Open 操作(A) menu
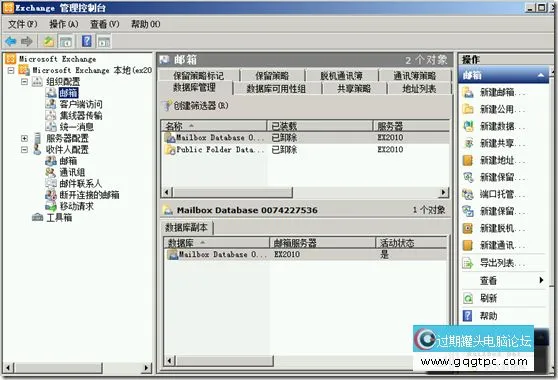The width and height of the screenshot is (558, 380). pos(64,24)
